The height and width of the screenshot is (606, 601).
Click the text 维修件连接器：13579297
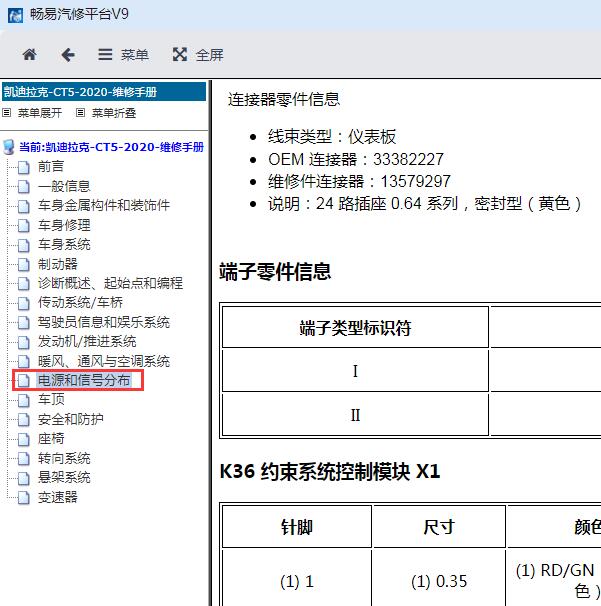pos(359,181)
